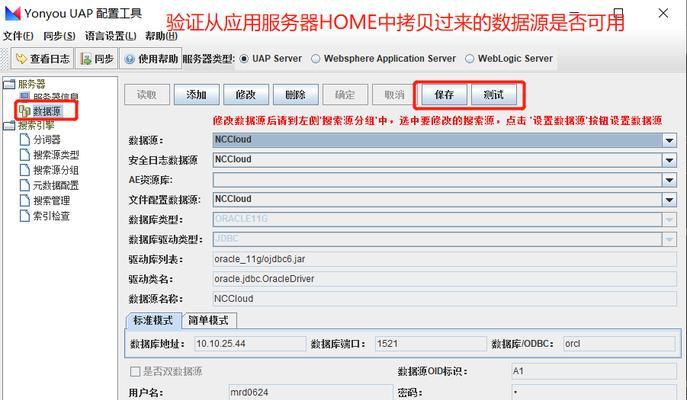Open the 数据库驱动类型 JDBC dropdown arrow
The image size is (687, 400).
[669, 239]
